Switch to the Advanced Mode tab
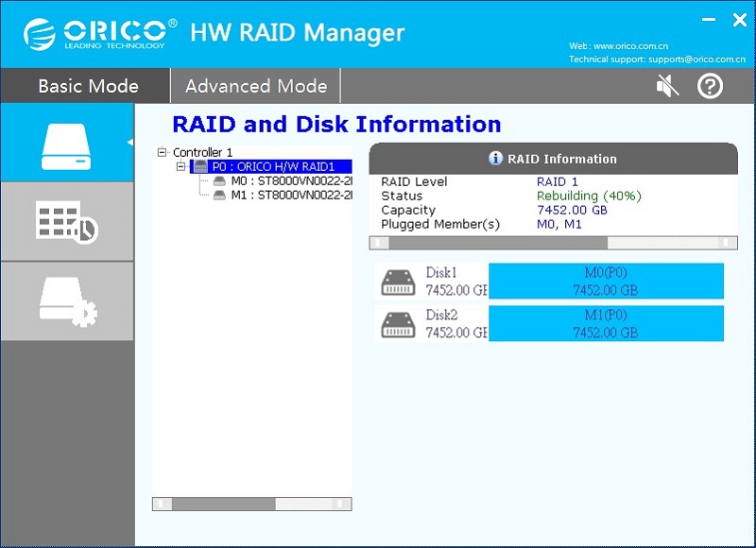The width and height of the screenshot is (756, 548). (255, 86)
